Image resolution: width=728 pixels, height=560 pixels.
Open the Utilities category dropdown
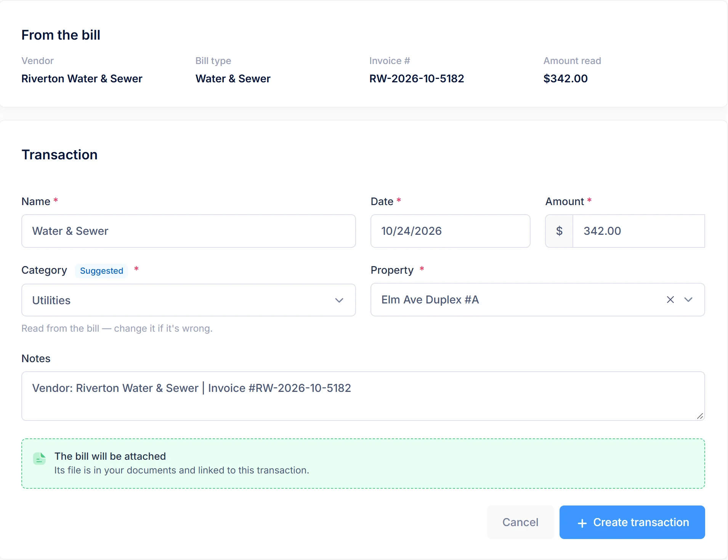[x=189, y=300]
